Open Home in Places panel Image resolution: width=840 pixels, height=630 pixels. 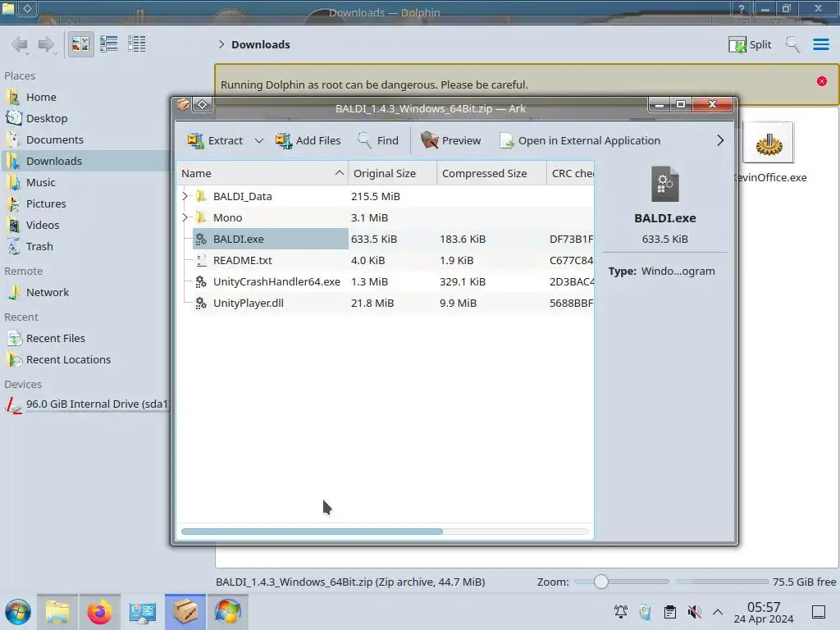tap(85, 97)
